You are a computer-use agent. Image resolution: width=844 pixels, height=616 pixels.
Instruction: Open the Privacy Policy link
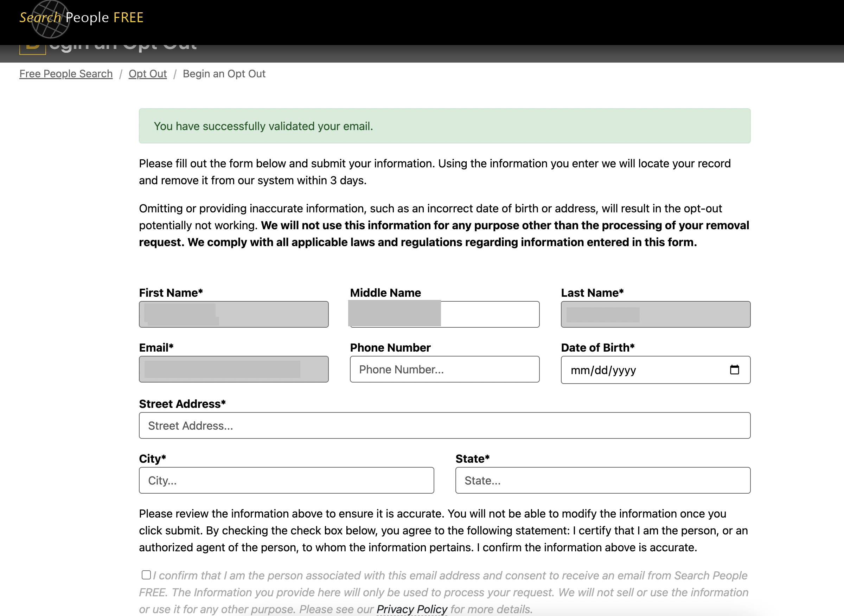point(411,609)
